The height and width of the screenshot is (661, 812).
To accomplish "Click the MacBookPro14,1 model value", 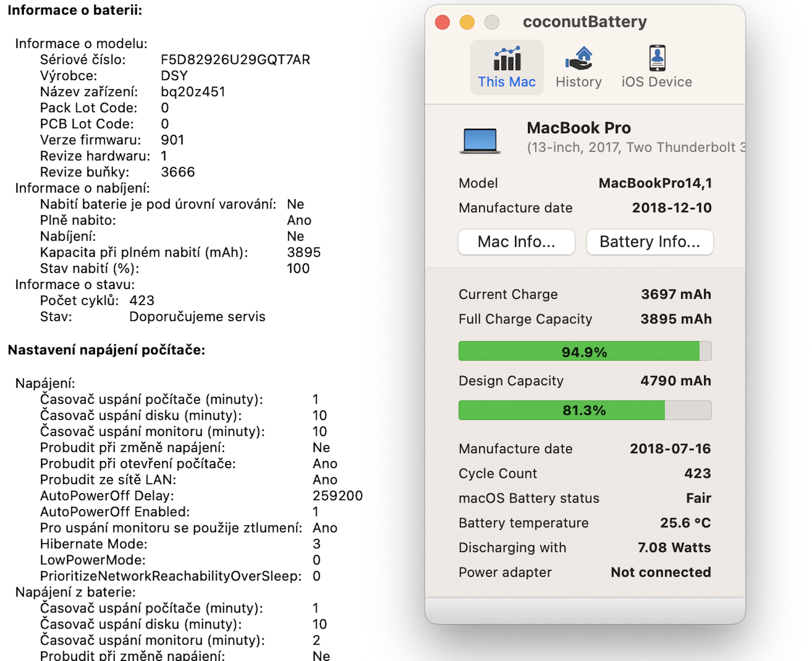I will pyautogui.click(x=655, y=183).
